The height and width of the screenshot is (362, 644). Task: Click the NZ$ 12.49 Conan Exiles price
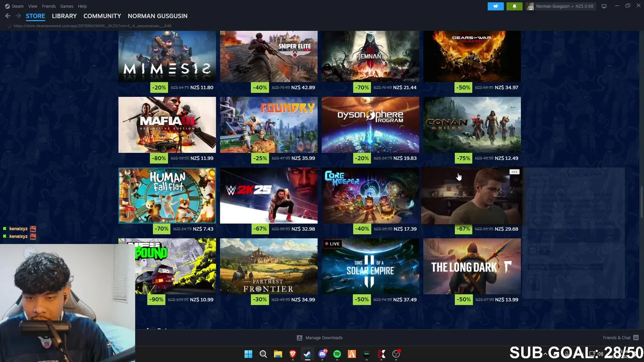[x=506, y=158]
